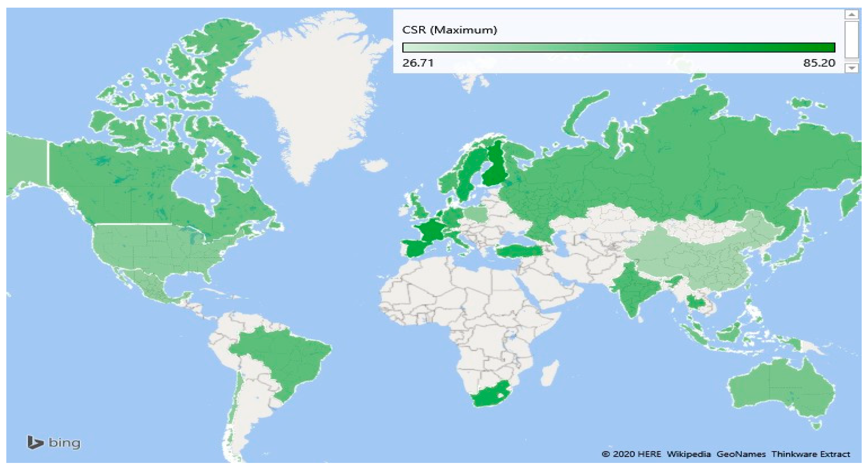Open the GeoNames attribution link

pyautogui.click(x=741, y=454)
